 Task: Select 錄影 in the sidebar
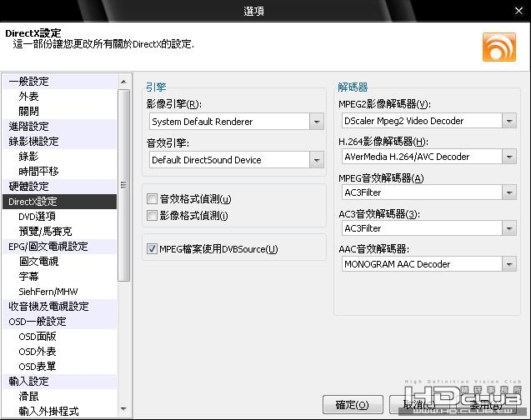point(60,157)
